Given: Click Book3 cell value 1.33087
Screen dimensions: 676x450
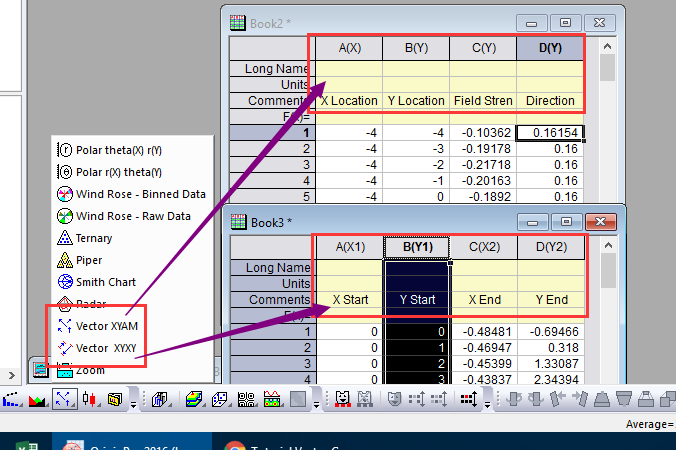Looking at the screenshot, I should pos(551,364).
